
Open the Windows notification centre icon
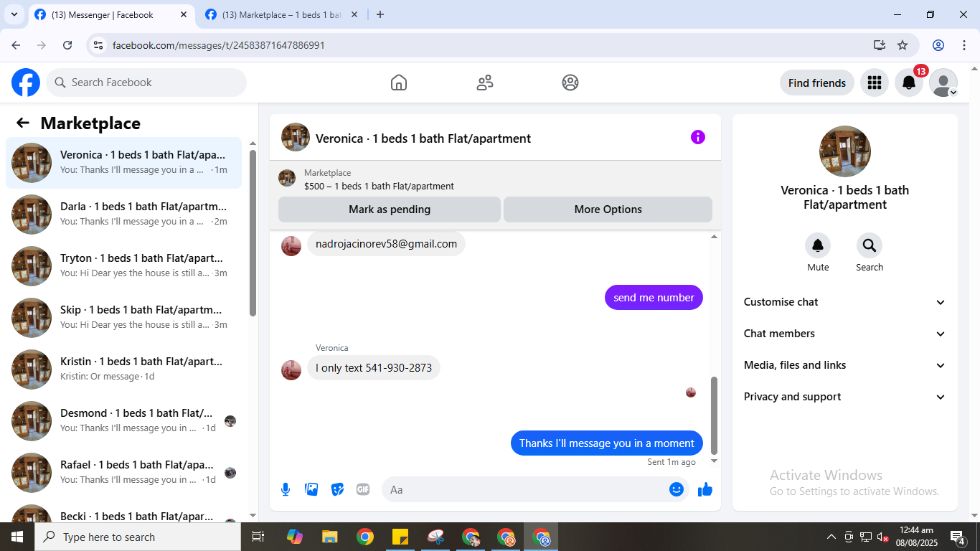click(x=958, y=537)
